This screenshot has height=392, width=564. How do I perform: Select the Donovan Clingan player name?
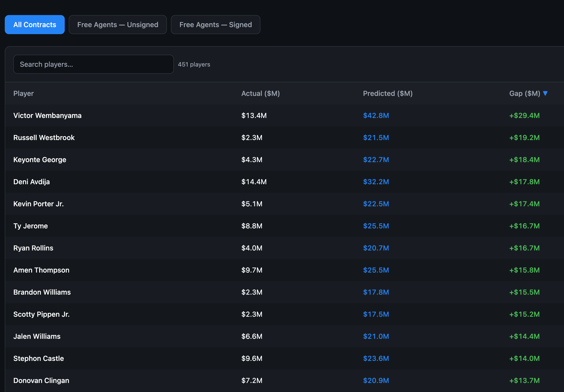[x=41, y=380]
